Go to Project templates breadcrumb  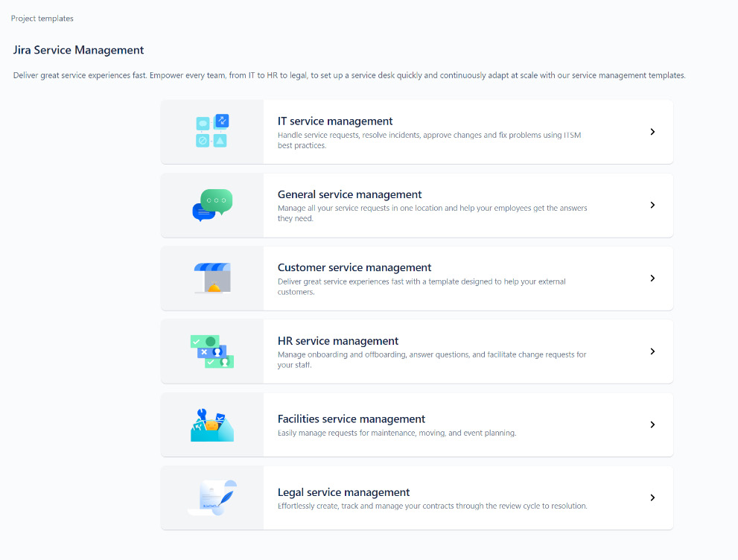click(42, 19)
